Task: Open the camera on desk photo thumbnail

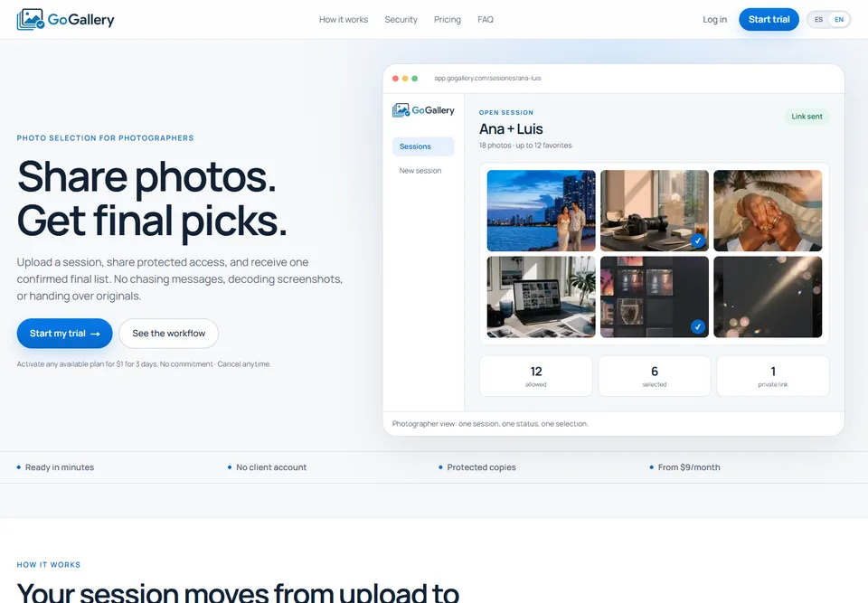Action: (x=655, y=211)
